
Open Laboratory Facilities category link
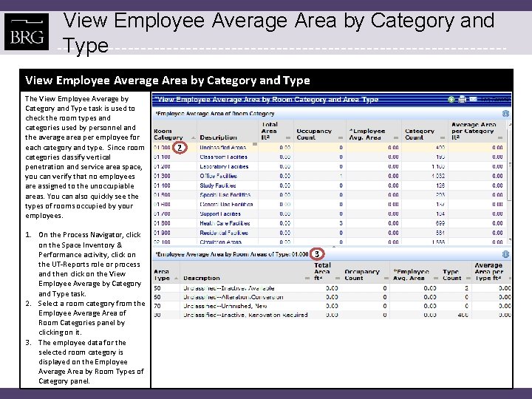(224, 166)
